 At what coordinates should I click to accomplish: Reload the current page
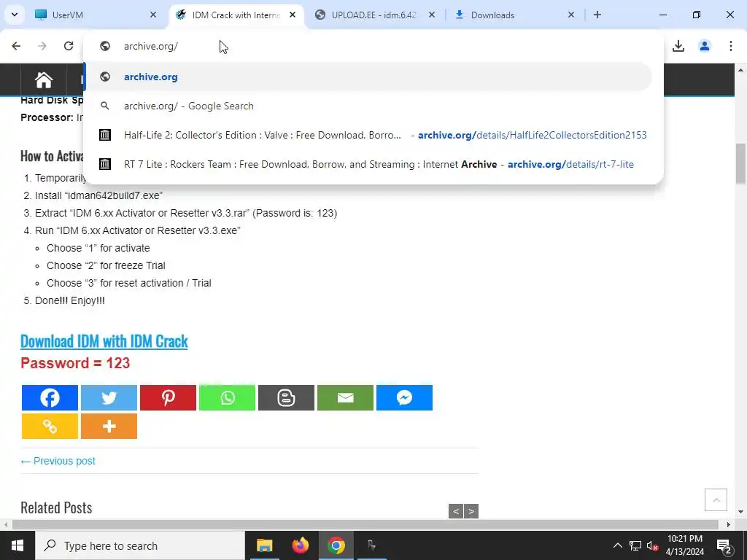pos(69,46)
